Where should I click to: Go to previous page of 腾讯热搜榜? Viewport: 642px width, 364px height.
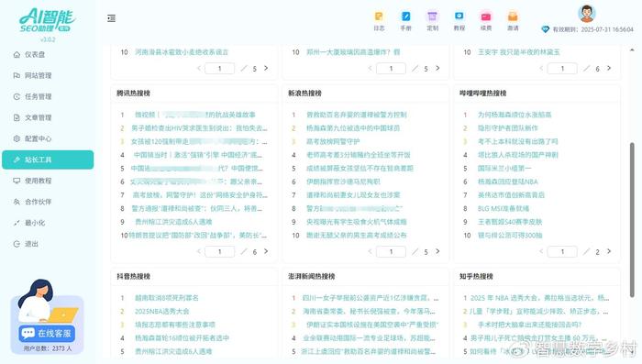(199, 251)
